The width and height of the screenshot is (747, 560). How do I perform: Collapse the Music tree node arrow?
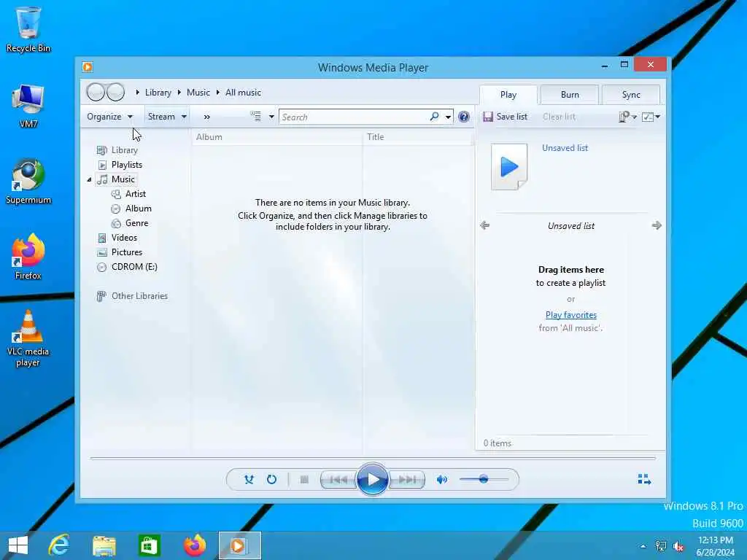coord(89,179)
